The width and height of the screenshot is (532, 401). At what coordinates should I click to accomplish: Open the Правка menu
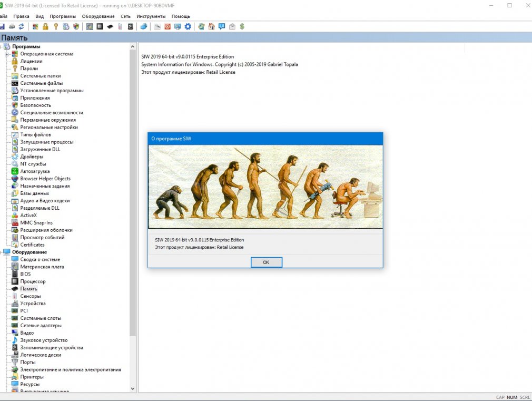pos(22,16)
